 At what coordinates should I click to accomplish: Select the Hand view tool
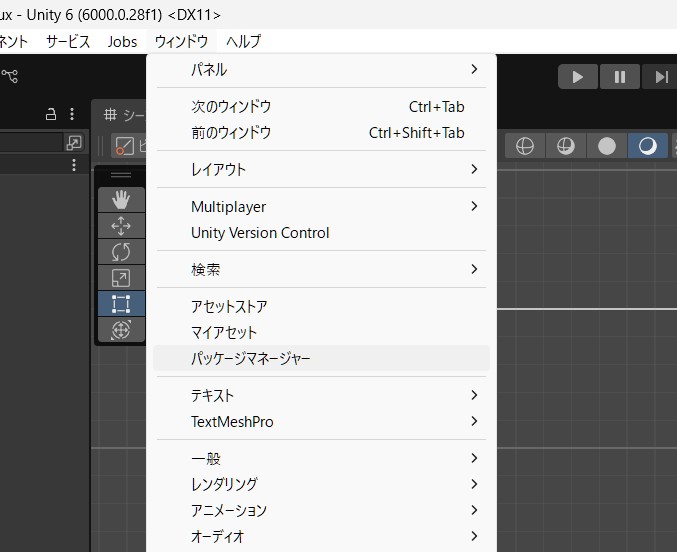coord(121,200)
